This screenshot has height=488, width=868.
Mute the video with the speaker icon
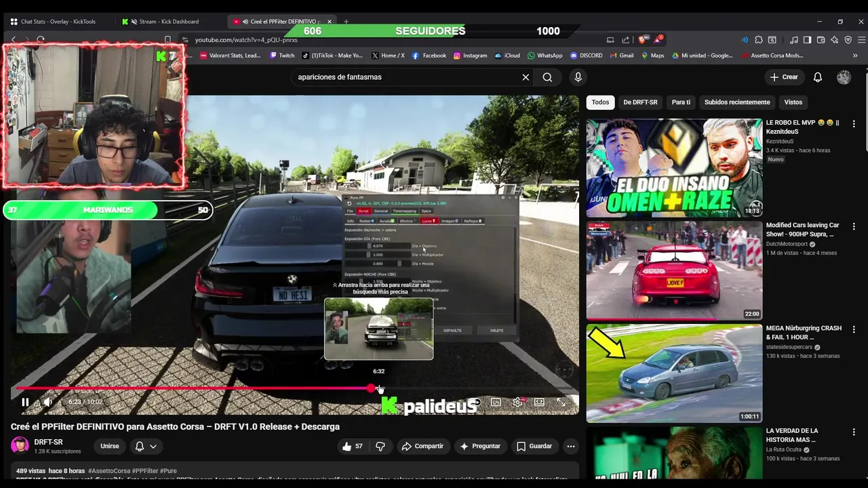pos(48,402)
